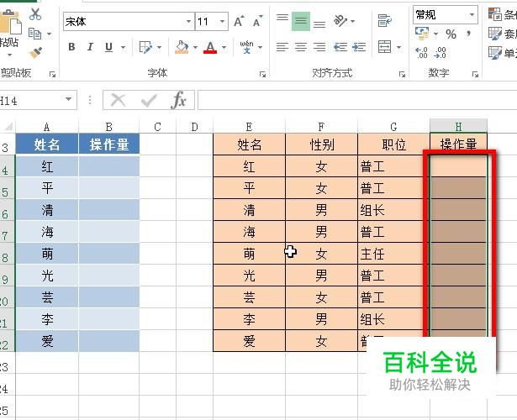Click Decrease Indent icon
517x420 pixels.
click(x=340, y=47)
